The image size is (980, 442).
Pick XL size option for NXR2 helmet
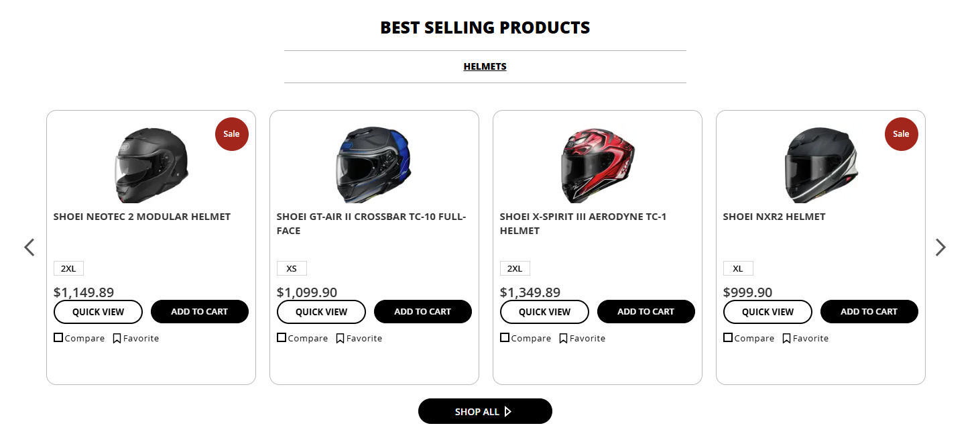(x=738, y=269)
